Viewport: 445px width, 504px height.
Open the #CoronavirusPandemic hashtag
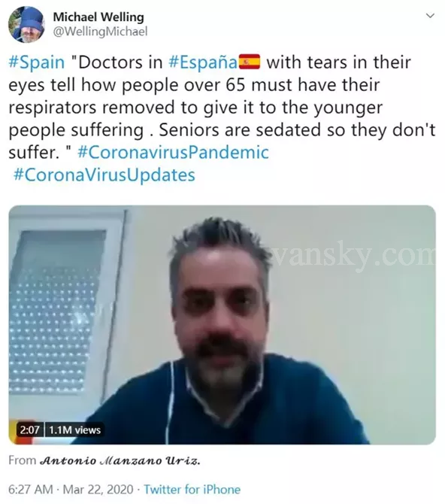point(173,153)
